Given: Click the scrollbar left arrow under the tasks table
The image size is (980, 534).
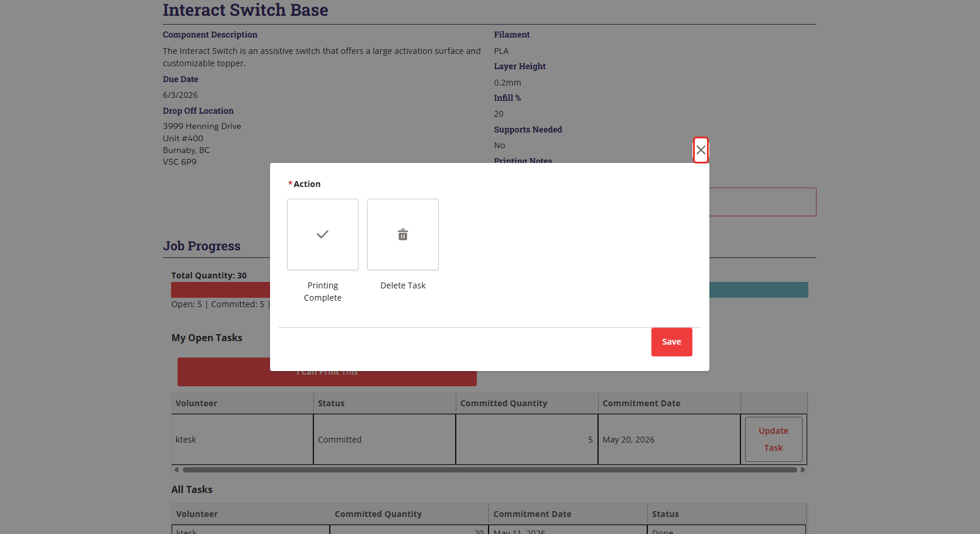Looking at the screenshot, I should pos(176,470).
